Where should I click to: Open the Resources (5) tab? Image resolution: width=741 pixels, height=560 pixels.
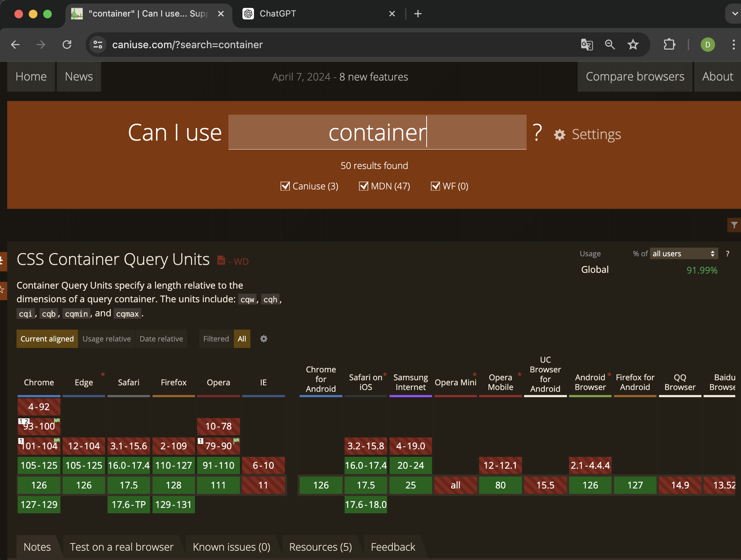pyautogui.click(x=320, y=547)
